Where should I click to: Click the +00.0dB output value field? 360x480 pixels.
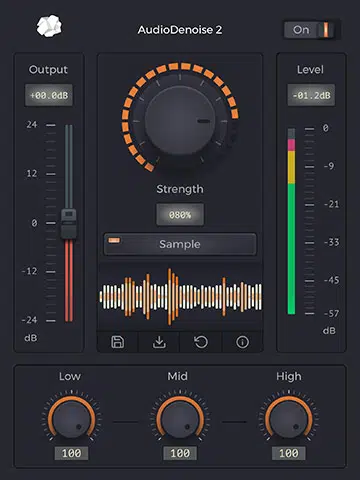[x=49, y=95]
